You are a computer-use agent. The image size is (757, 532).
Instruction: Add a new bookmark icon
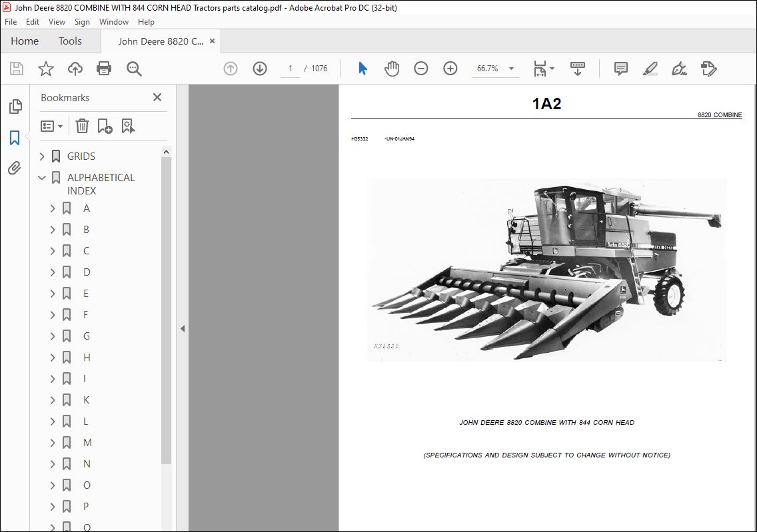(105, 127)
